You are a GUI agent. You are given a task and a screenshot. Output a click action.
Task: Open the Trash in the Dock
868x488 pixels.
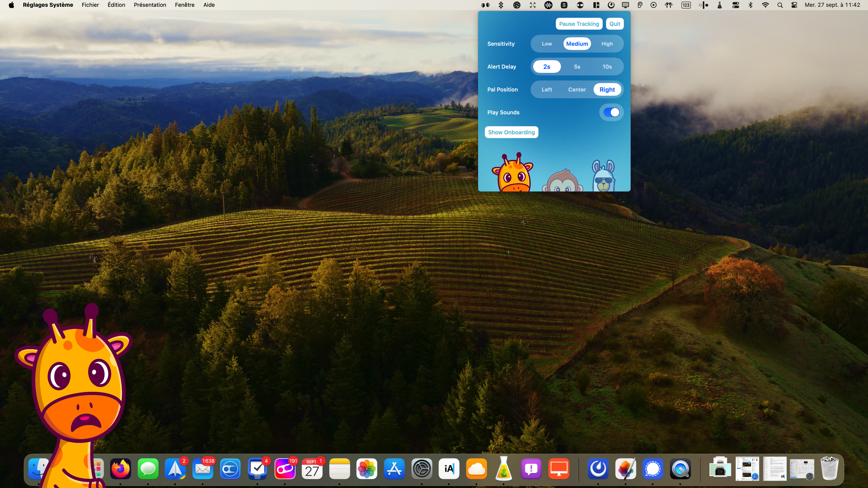coord(829,469)
